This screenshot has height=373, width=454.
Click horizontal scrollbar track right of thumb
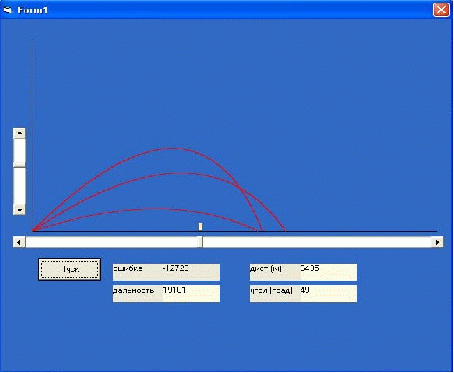pos(317,242)
